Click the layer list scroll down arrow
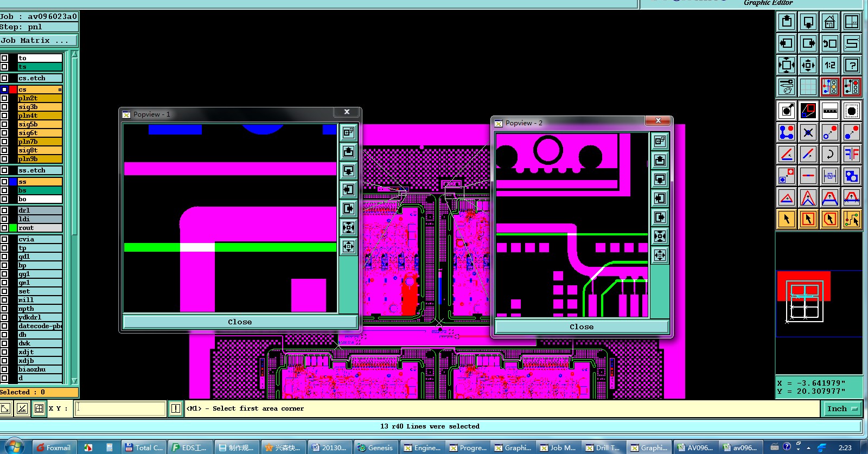The height and width of the screenshot is (454, 868). tap(75, 381)
